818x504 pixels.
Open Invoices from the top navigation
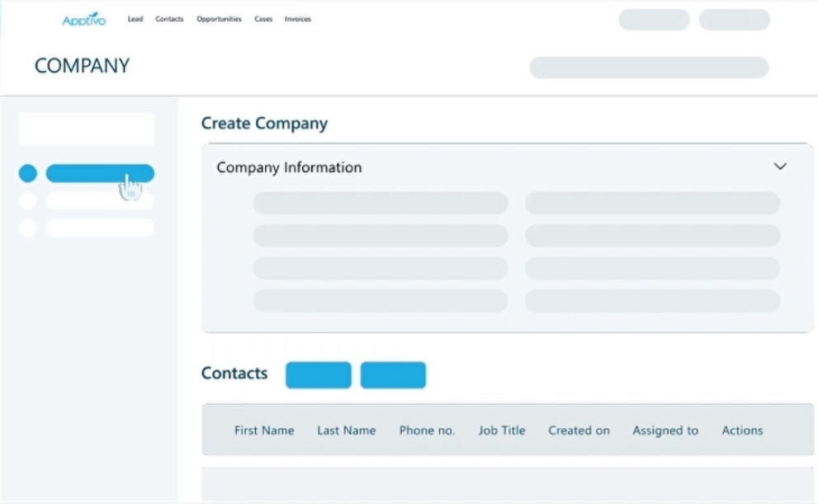pos(298,19)
